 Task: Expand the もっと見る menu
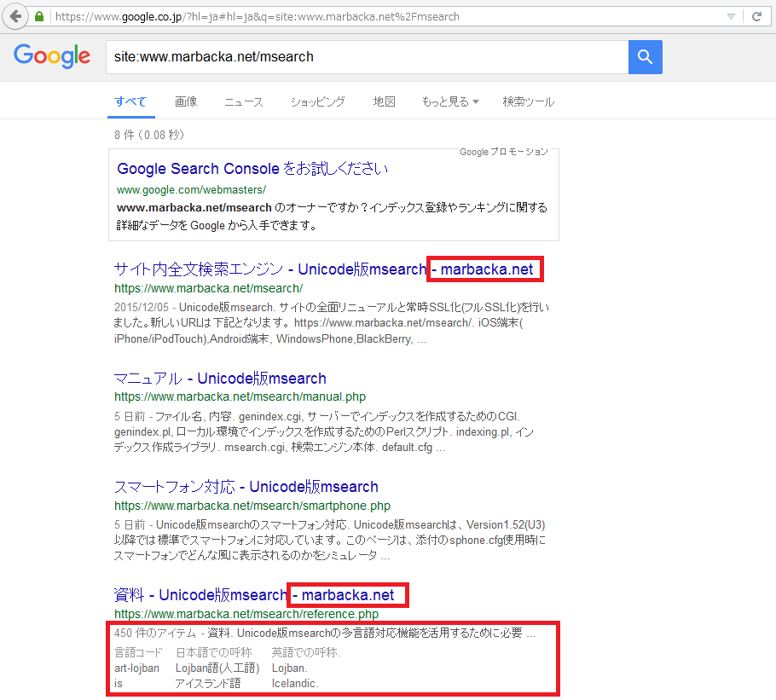450,102
